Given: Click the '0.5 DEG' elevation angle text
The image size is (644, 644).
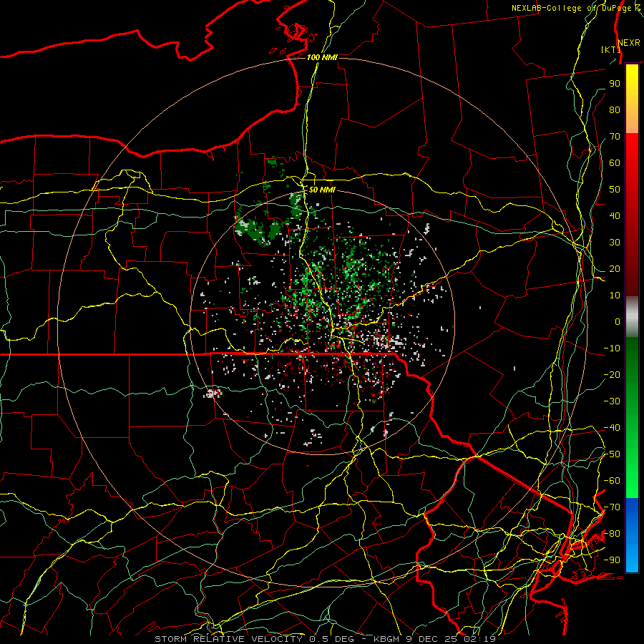Looking at the screenshot, I should coord(333,639).
